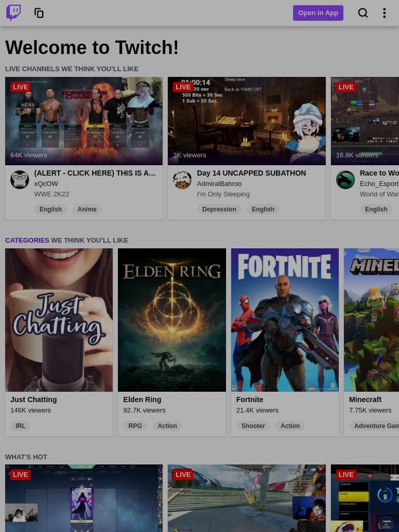
Task: Open the first What's Hot stream thumbnail
Action: (84, 498)
